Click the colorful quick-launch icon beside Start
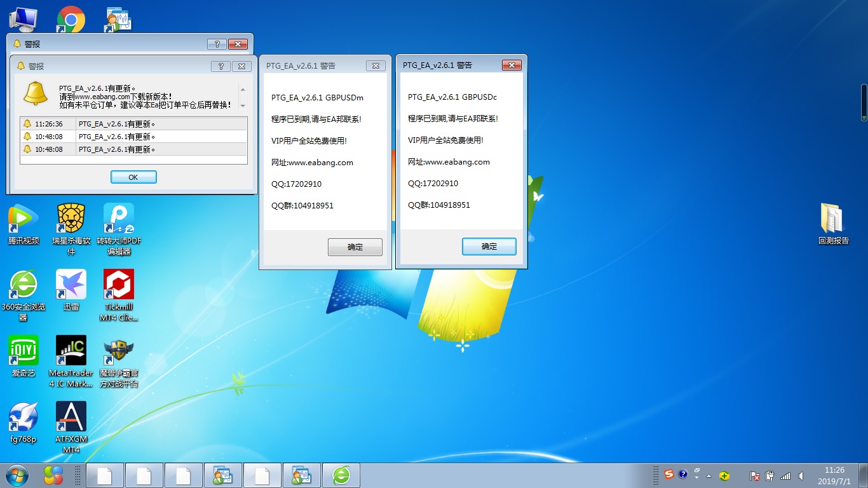868x488 pixels. (53, 475)
